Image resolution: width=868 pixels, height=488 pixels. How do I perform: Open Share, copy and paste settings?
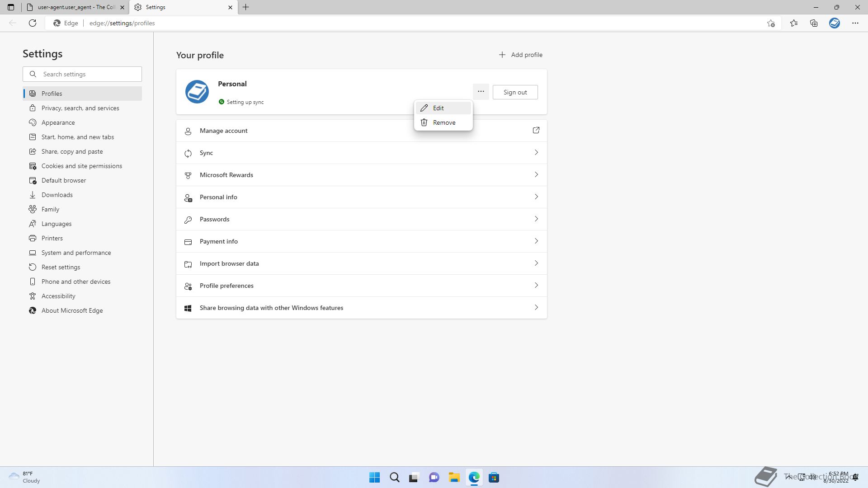pyautogui.click(x=82, y=151)
